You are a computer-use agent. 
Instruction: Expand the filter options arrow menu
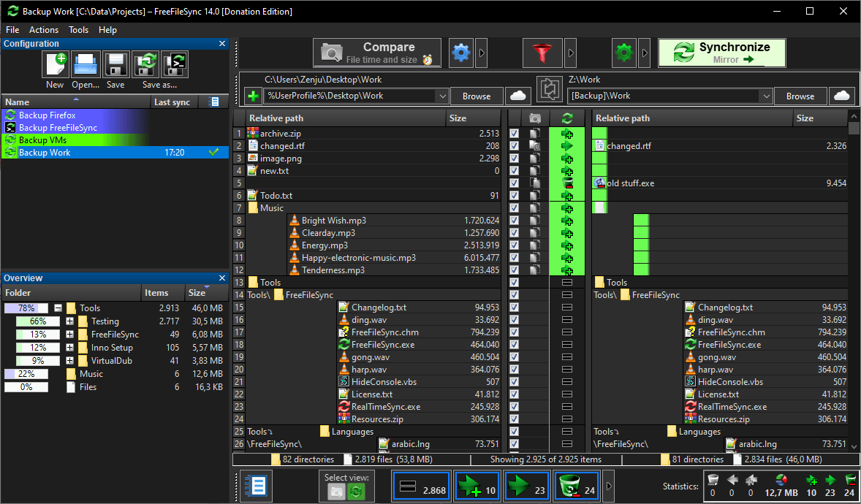coord(571,53)
